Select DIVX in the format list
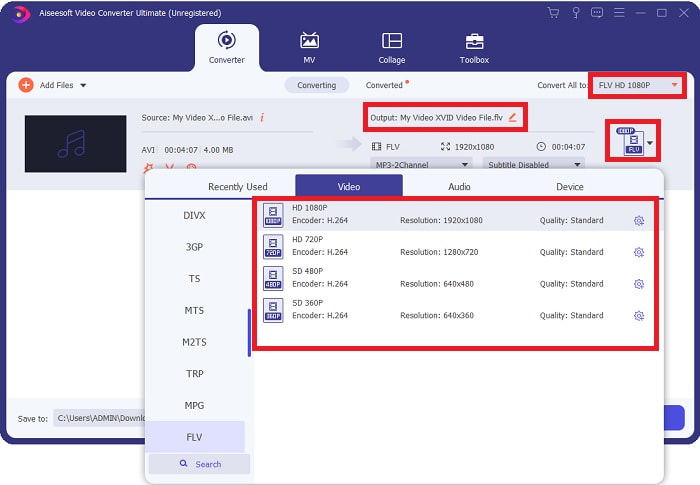Viewport: 700px width, 485px height. [195, 215]
